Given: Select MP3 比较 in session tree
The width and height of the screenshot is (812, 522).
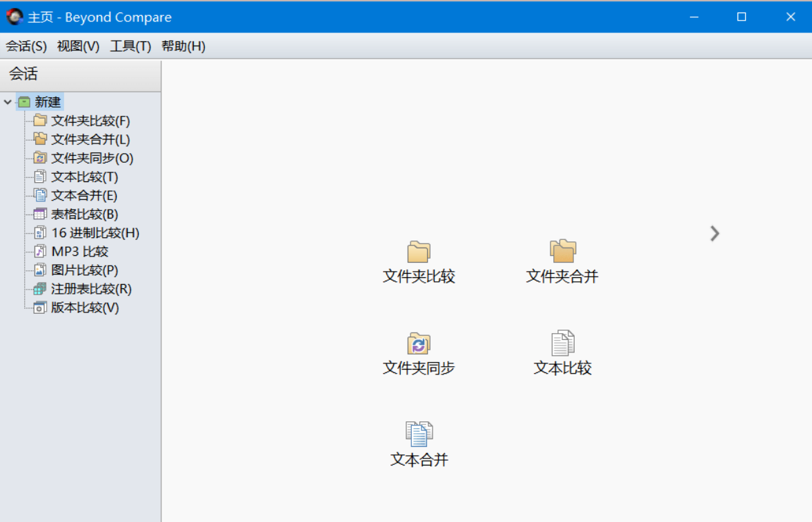Looking at the screenshot, I should click(80, 252).
